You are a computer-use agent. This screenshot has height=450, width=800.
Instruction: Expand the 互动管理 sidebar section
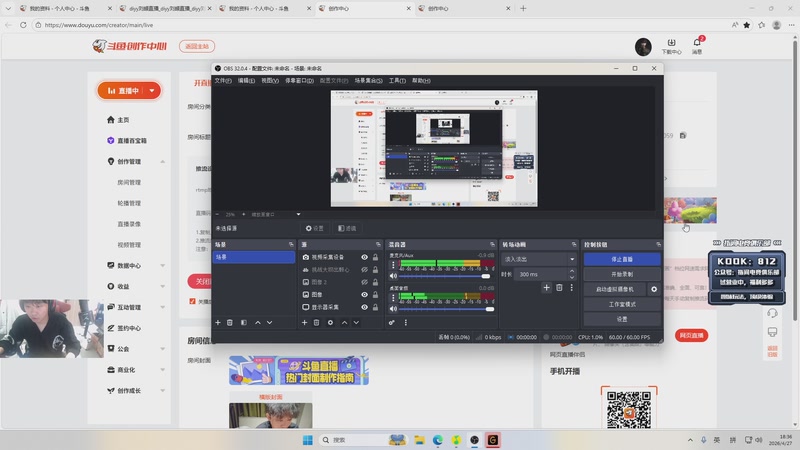[x=162, y=307]
